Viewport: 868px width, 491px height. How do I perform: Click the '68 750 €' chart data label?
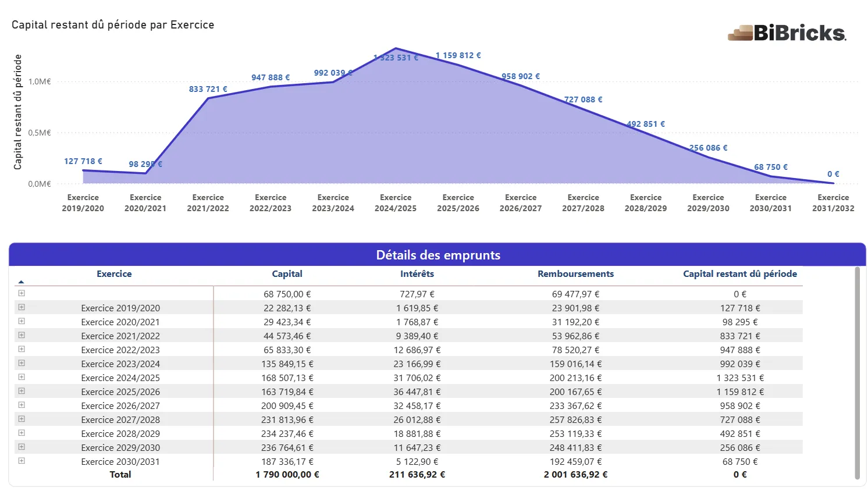(x=771, y=167)
